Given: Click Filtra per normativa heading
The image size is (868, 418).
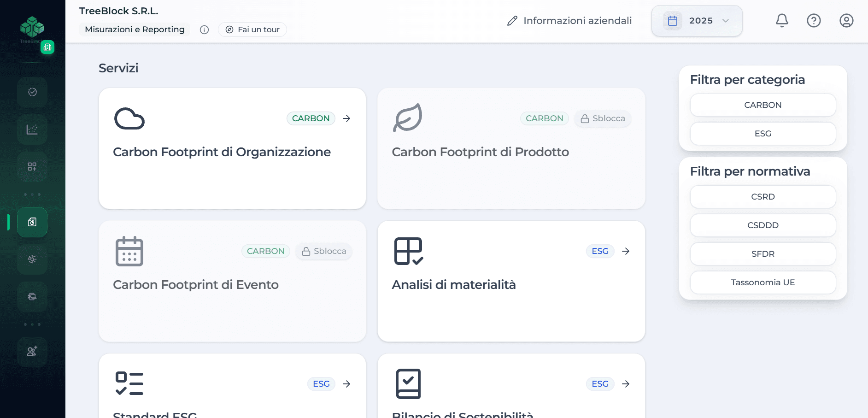Looking at the screenshot, I should [x=750, y=171].
